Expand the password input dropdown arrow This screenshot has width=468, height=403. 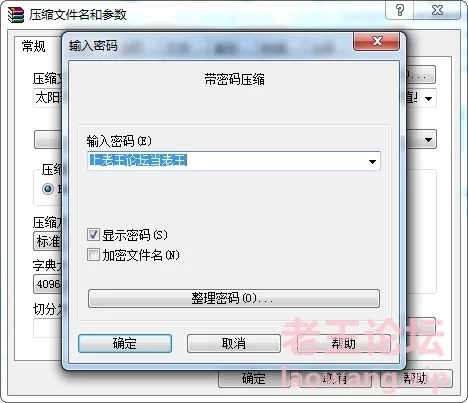[x=372, y=162]
